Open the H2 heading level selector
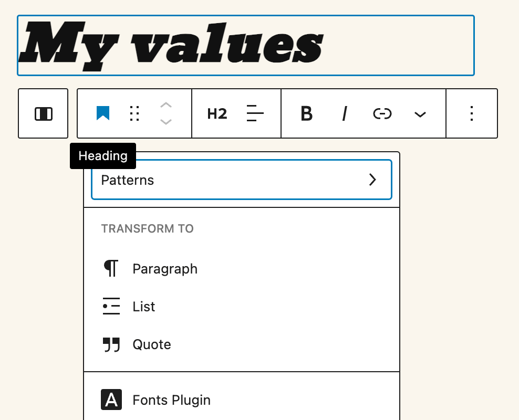Screen dimensions: 519x420 coord(217,113)
